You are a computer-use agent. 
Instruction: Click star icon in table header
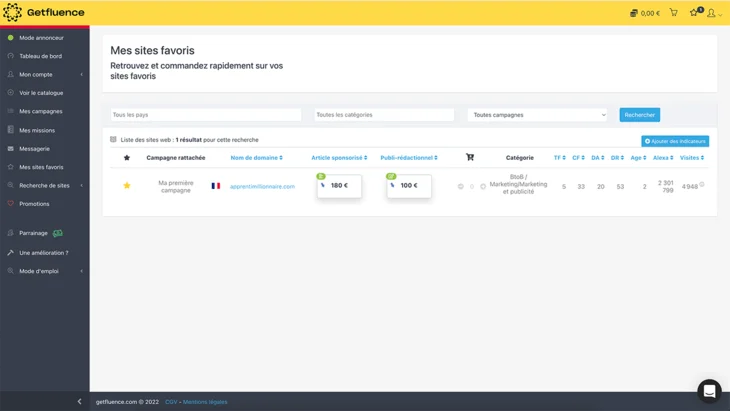pyautogui.click(x=127, y=158)
